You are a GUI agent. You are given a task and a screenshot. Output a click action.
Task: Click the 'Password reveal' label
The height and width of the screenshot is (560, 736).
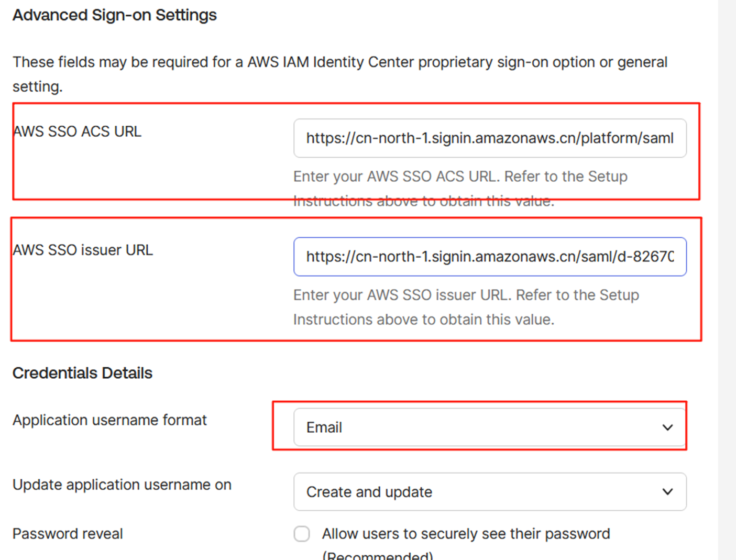(68, 534)
